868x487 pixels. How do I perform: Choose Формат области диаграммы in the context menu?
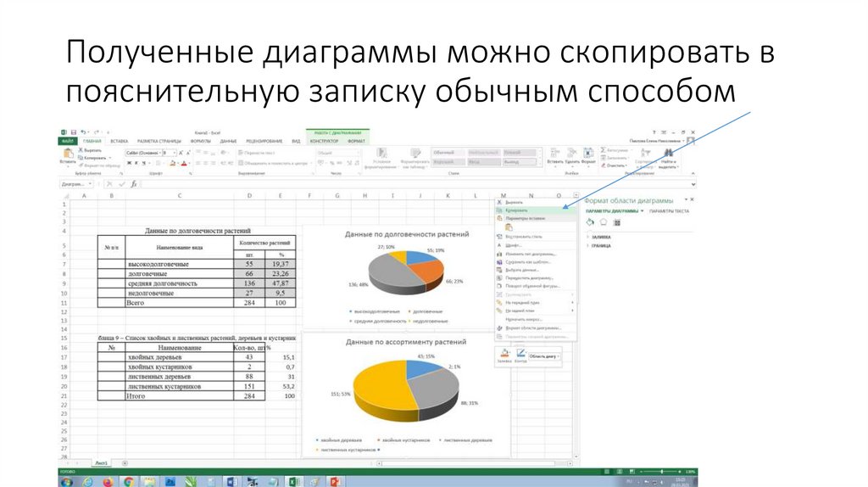[x=535, y=328]
